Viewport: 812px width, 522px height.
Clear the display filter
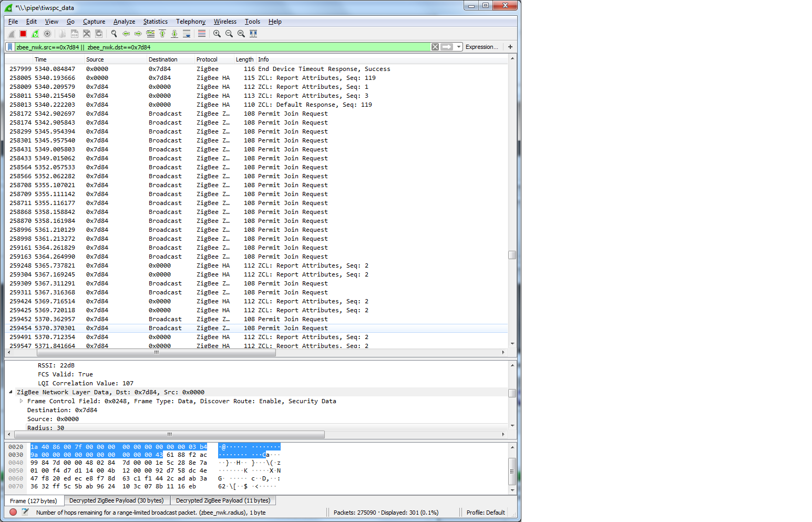435,47
